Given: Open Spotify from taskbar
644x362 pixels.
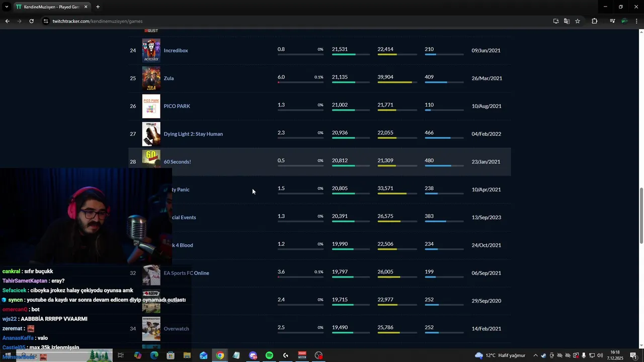Looking at the screenshot, I should pyautogui.click(x=269, y=355).
